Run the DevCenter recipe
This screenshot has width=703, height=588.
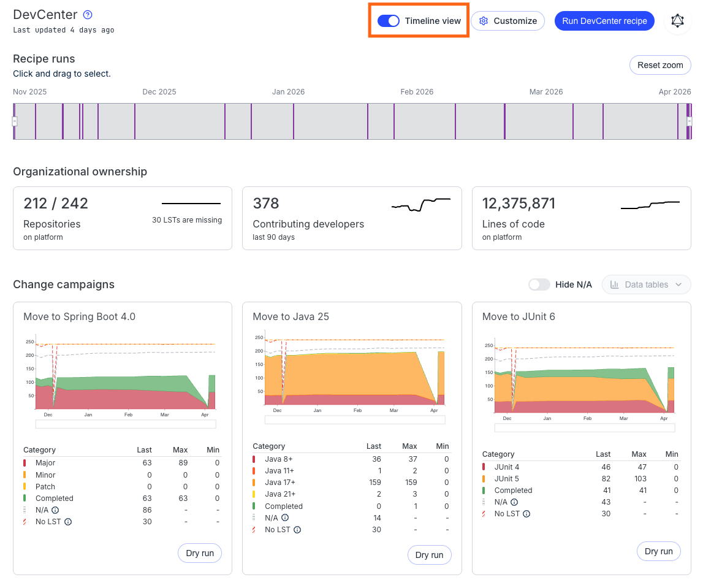[x=604, y=21]
